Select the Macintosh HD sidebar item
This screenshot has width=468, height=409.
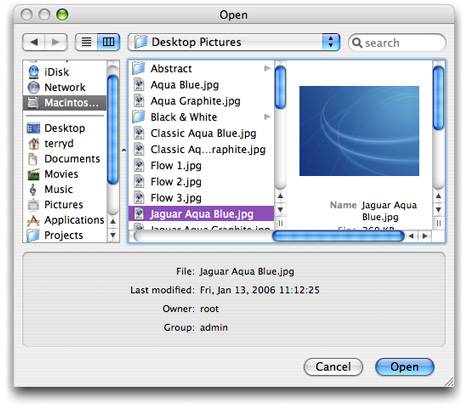coord(65,102)
